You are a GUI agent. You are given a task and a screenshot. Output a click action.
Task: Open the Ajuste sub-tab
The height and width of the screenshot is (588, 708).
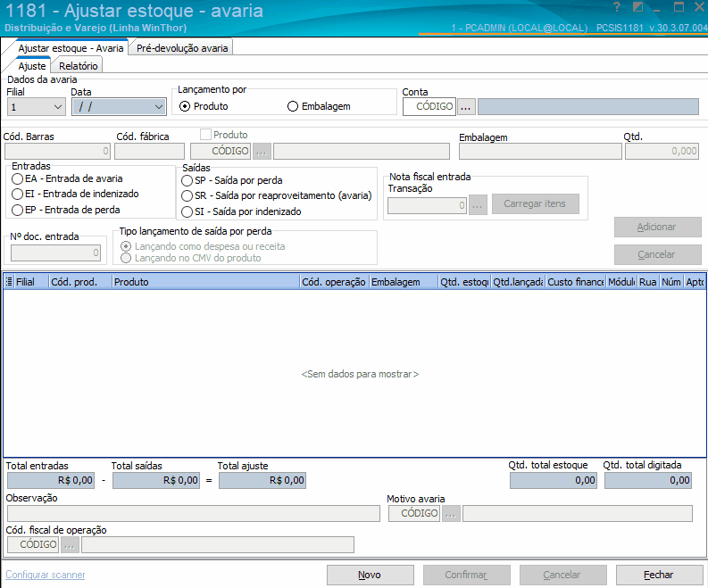(x=32, y=66)
